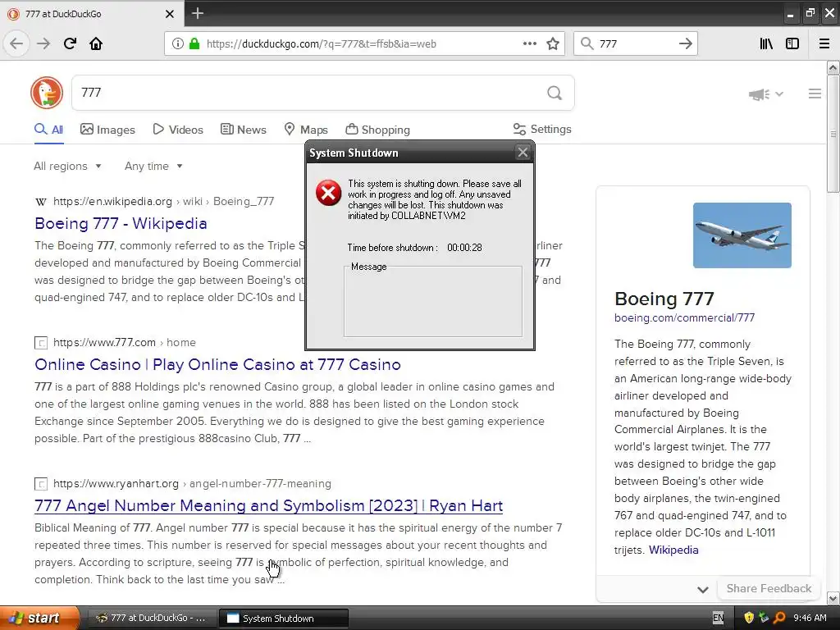Switch to the All results tab

48,130
